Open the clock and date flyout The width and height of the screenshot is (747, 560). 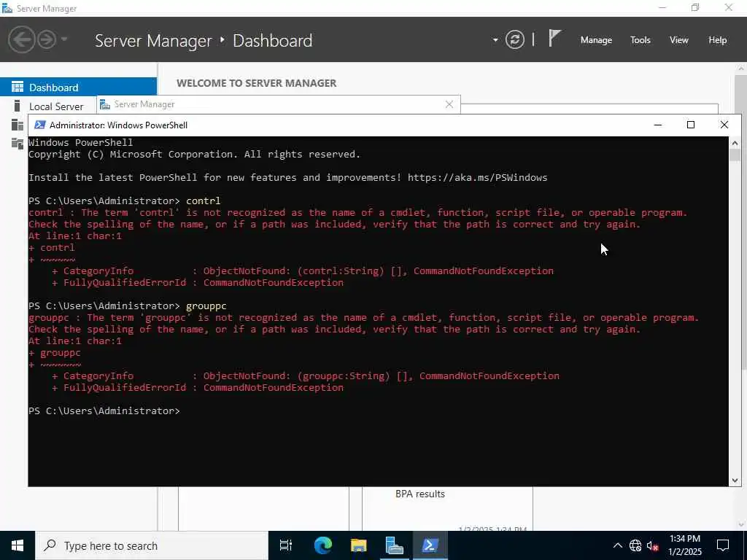684,545
